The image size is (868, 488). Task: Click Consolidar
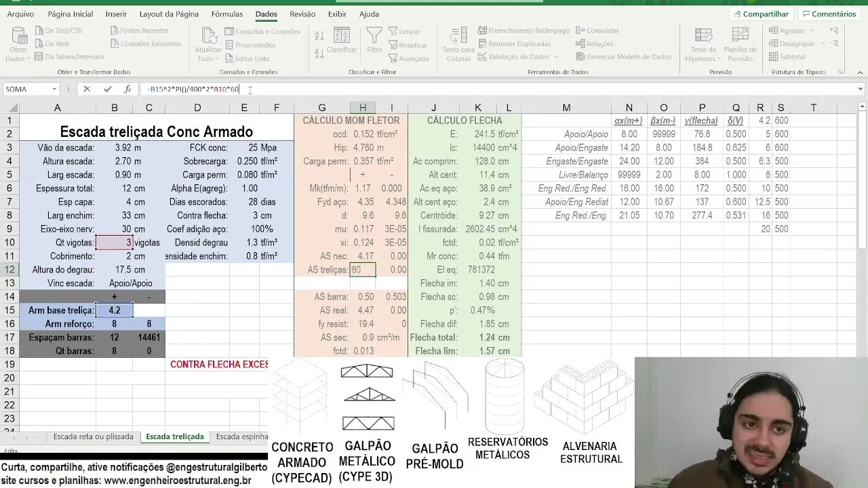pyautogui.click(x=597, y=30)
